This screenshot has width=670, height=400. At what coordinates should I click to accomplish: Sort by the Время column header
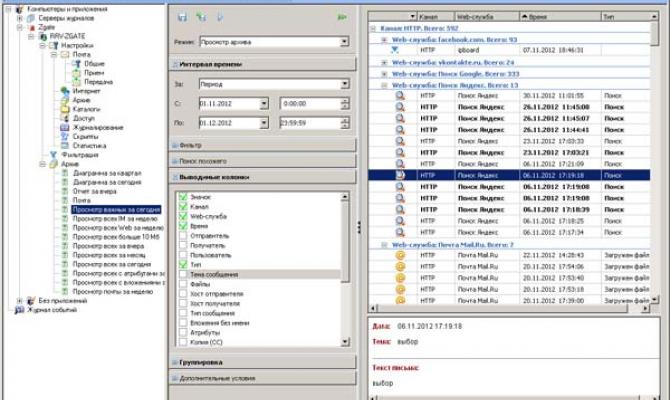pos(560,17)
